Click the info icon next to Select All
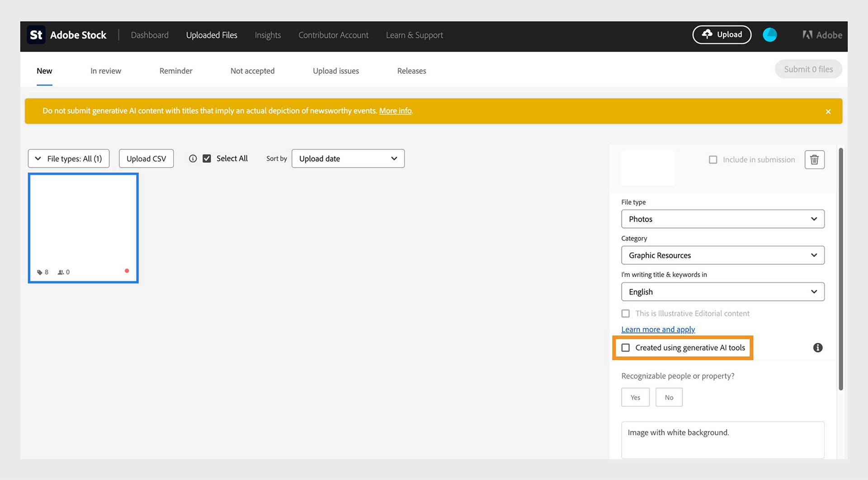The image size is (868, 480). click(193, 159)
